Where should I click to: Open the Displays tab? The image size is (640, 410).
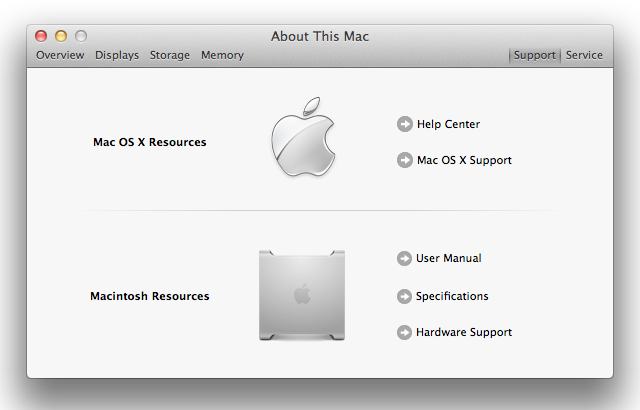click(x=117, y=55)
